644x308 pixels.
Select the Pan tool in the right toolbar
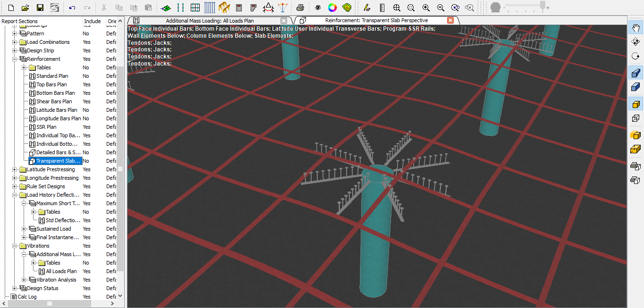(x=636, y=28)
